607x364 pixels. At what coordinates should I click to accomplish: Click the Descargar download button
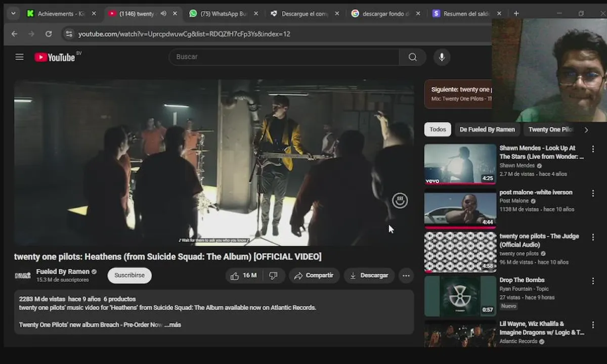tap(369, 276)
